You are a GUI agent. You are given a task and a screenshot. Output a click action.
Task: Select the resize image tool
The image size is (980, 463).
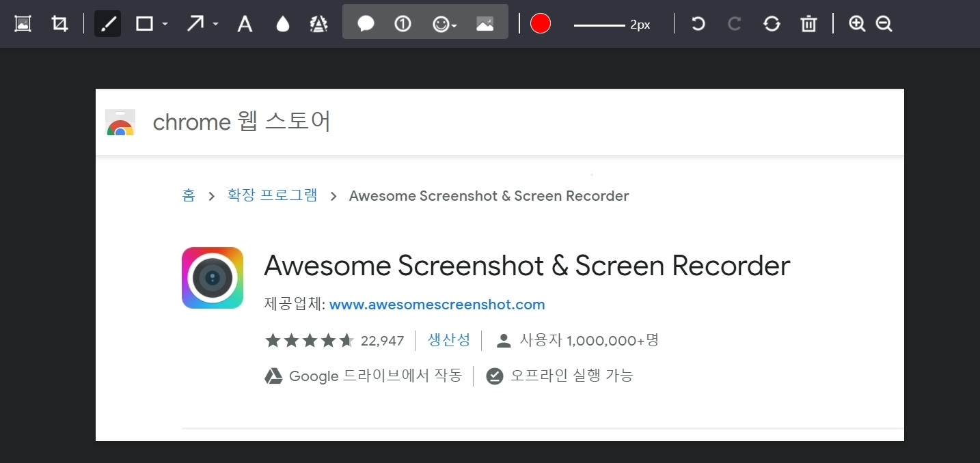(x=23, y=25)
